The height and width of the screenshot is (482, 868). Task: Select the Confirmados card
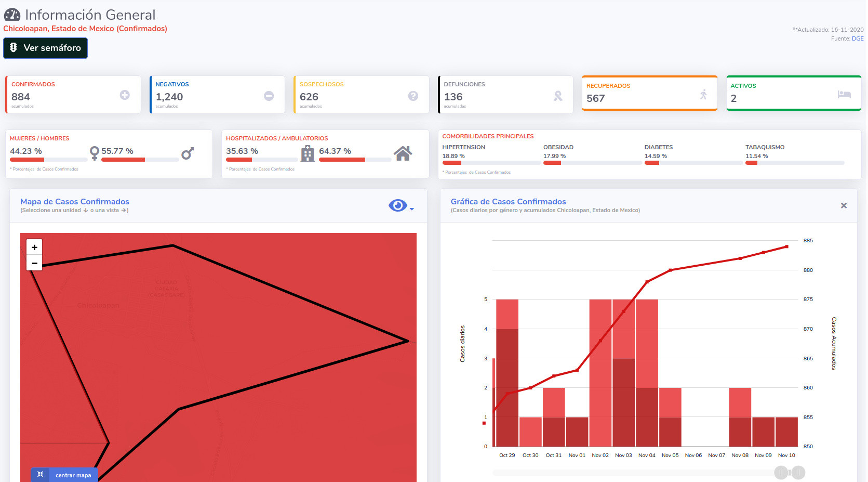click(73, 95)
